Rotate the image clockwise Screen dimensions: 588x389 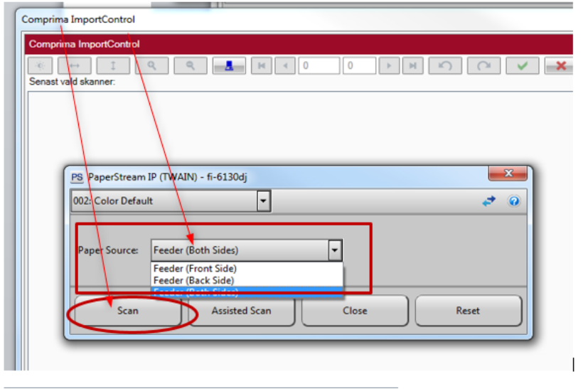tap(484, 65)
